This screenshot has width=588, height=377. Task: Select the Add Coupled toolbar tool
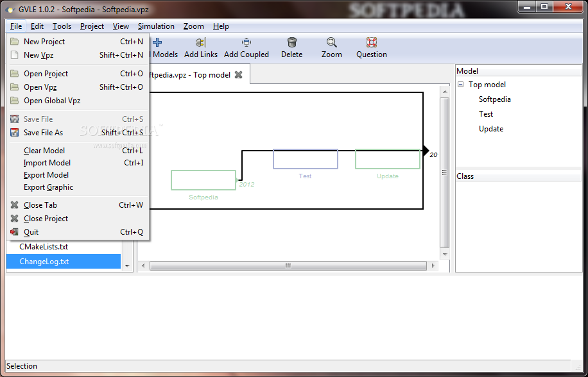pos(246,48)
